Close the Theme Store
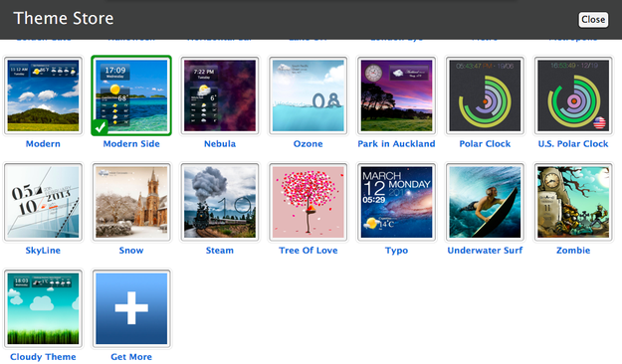 pyautogui.click(x=593, y=20)
